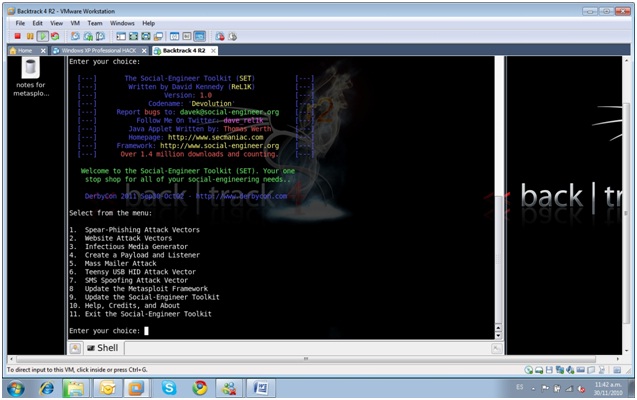Screen dimensions: 637x400
Task: Open Skype from the Windows taskbar
Action: click(168, 388)
